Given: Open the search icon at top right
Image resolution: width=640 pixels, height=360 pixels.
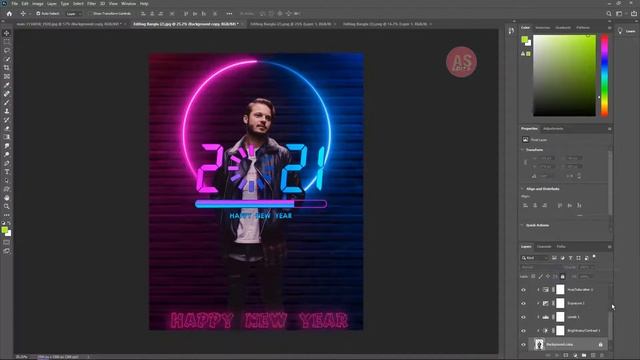Looking at the screenshot, I should click(x=609, y=13).
